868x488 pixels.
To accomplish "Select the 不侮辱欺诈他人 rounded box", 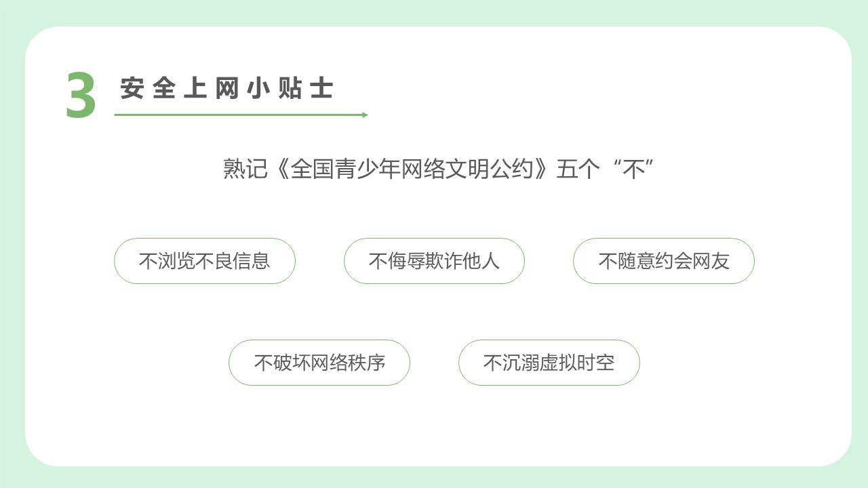I will (x=434, y=261).
